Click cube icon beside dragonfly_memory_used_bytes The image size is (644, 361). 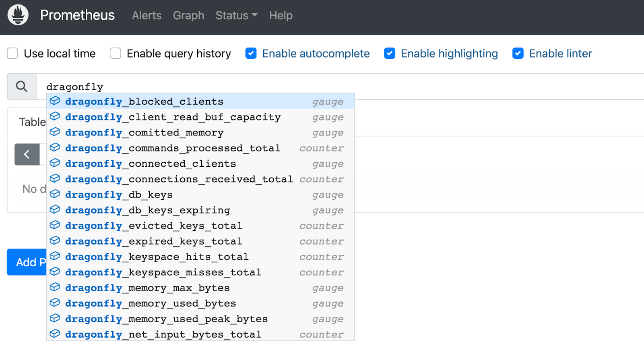[55, 303]
